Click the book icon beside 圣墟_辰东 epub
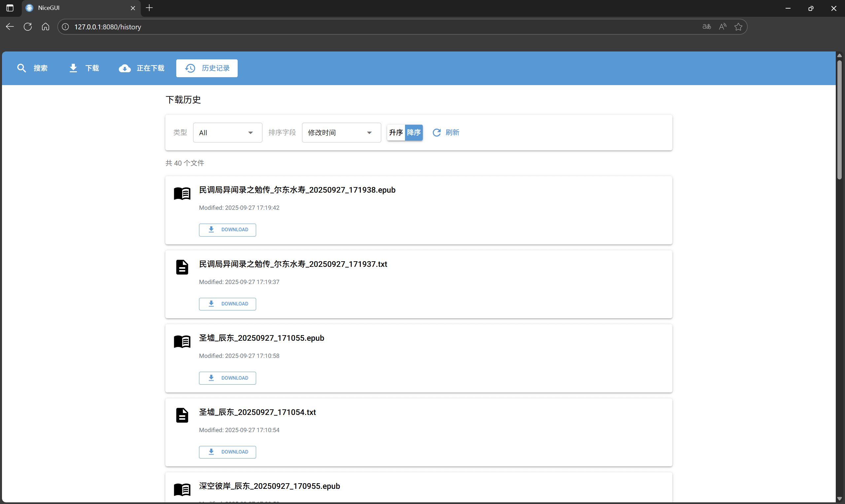The height and width of the screenshot is (504, 845). [x=182, y=341]
